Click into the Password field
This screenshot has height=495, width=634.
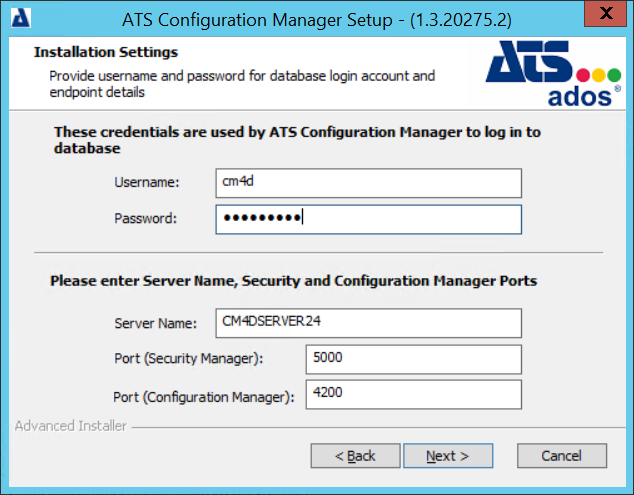click(369, 219)
